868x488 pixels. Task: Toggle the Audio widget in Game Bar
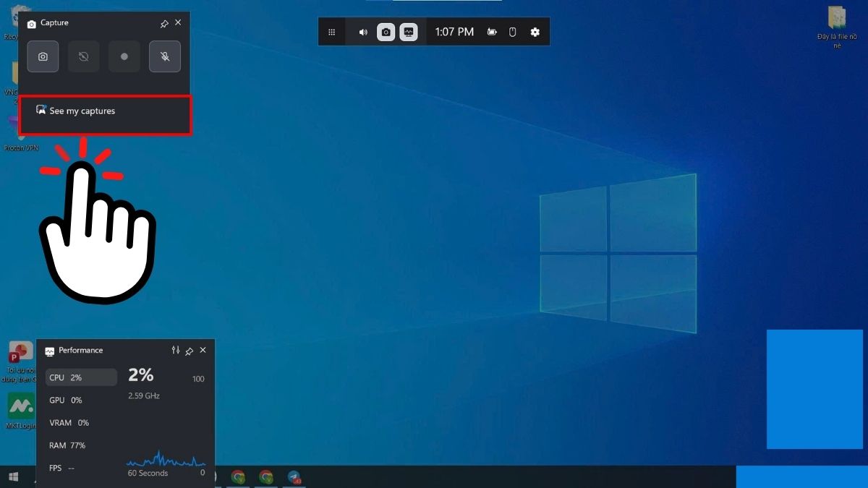pyautogui.click(x=363, y=32)
